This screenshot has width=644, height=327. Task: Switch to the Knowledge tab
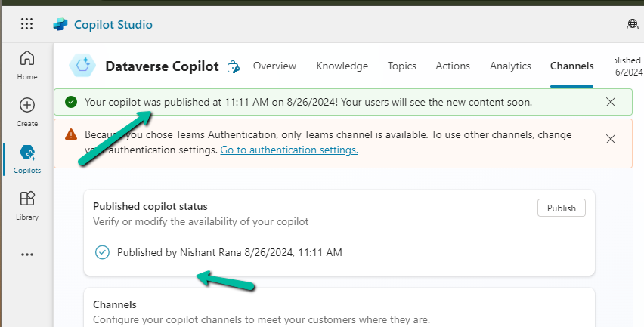[x=342, y=66]
